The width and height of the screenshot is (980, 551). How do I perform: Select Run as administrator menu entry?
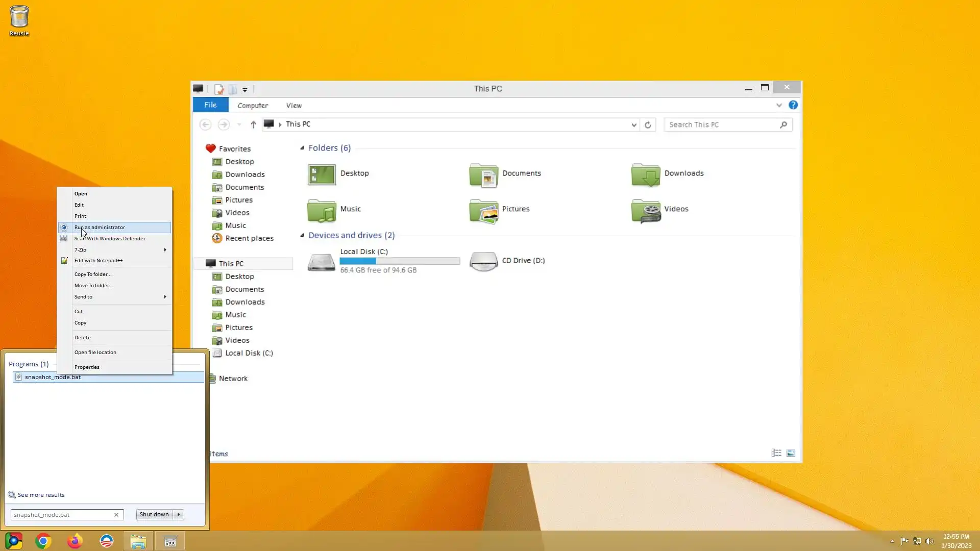(x=100, y=228)
